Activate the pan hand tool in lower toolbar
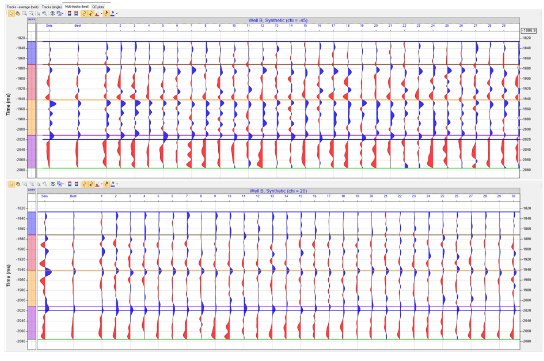 pos(18,184)
